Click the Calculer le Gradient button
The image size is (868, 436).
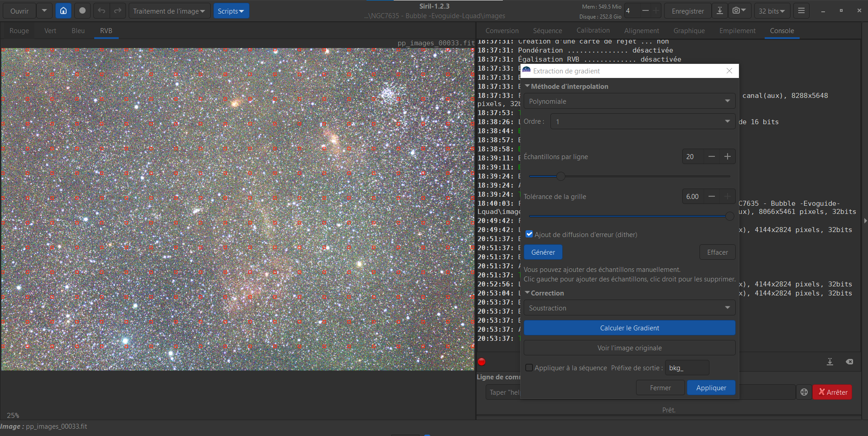tap(629, 328)
